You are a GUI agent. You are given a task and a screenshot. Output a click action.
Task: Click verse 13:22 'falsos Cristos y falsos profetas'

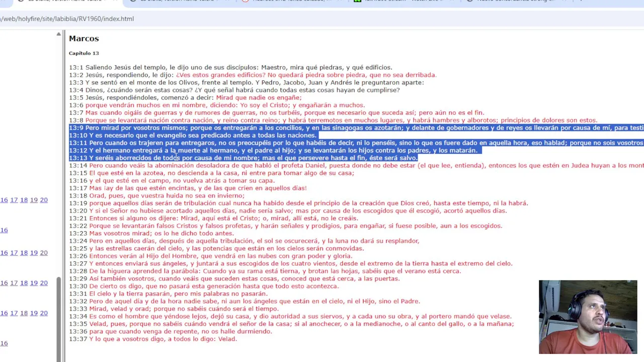(x=286, y=226)
